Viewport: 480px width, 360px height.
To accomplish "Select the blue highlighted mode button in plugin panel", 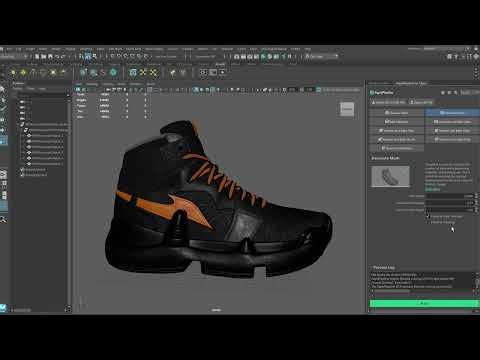I will coord(452,113).
